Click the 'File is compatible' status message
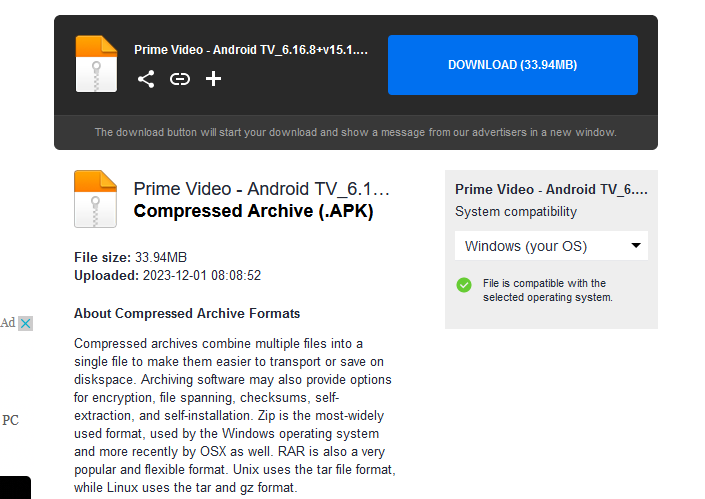Viewport: 705px width, 499px height. [548, 290]
